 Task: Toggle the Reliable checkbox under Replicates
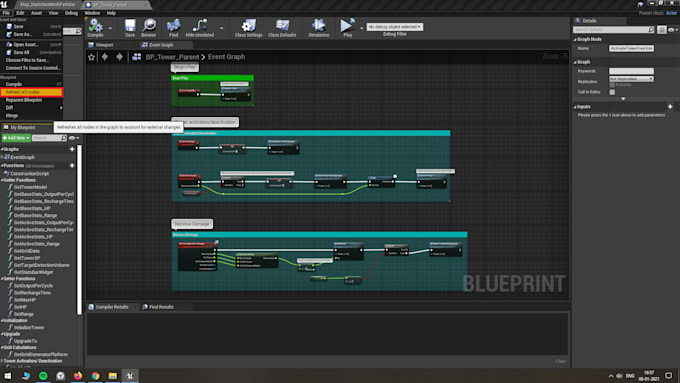(612, 85)
